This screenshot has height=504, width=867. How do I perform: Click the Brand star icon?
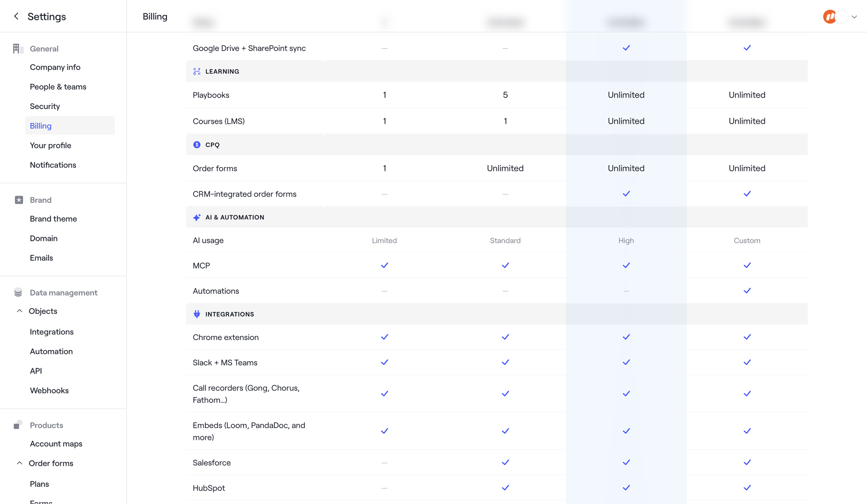(x=19, y=200)
